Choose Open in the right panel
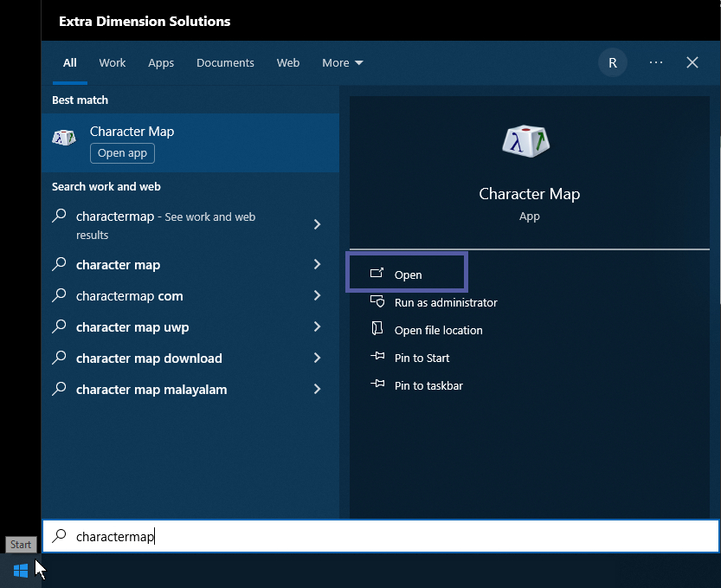The height and width of the screenshot is (588, 721). [408, 275]
